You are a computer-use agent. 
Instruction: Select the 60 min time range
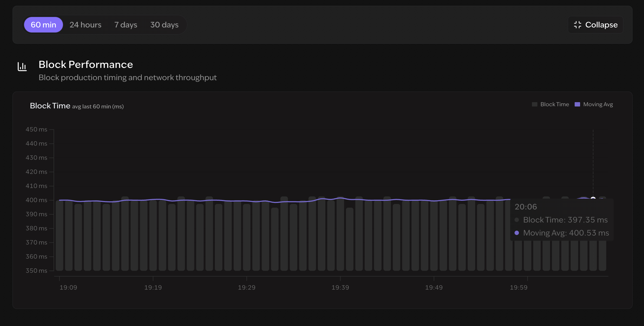44,25
